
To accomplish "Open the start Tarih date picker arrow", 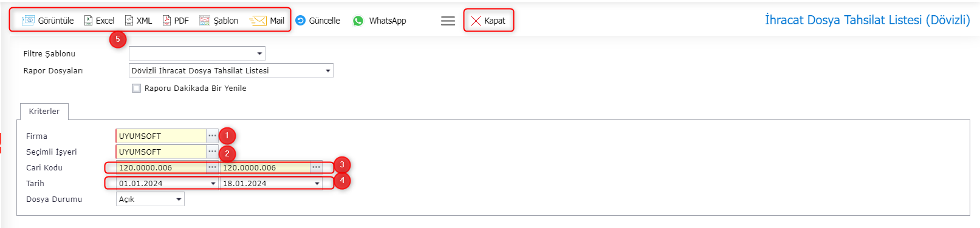I will [213, 184].
